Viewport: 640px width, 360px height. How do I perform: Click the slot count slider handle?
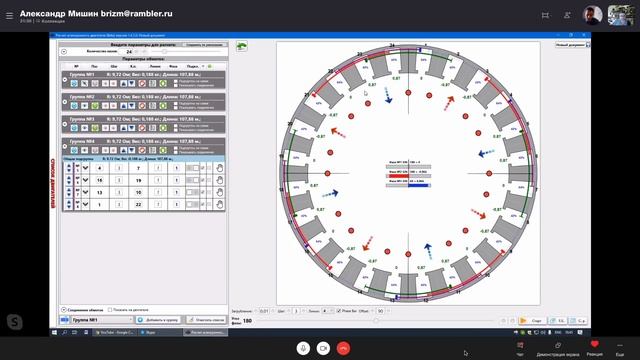(164, 52)
